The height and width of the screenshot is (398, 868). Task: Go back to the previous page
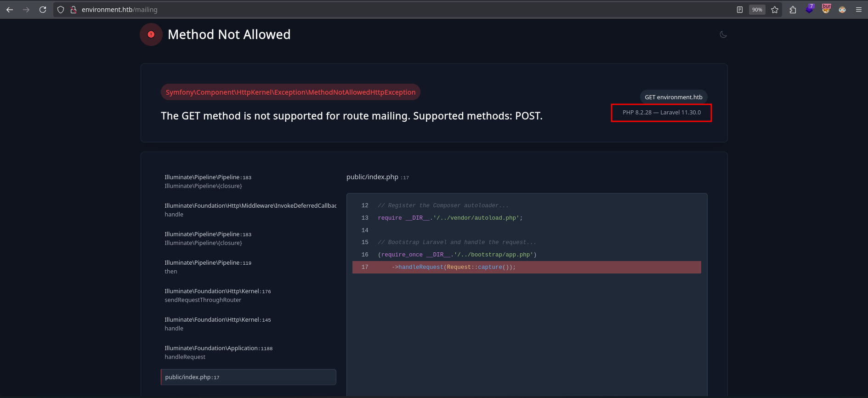click(x=10, y=10)
